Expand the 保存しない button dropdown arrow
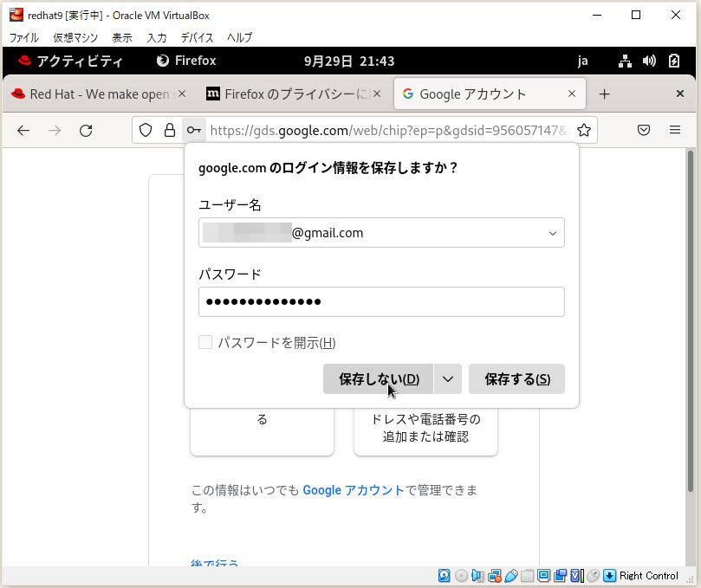Image resolution: width=701 pixels, height=588 pixels. click(x=447, y=379)
